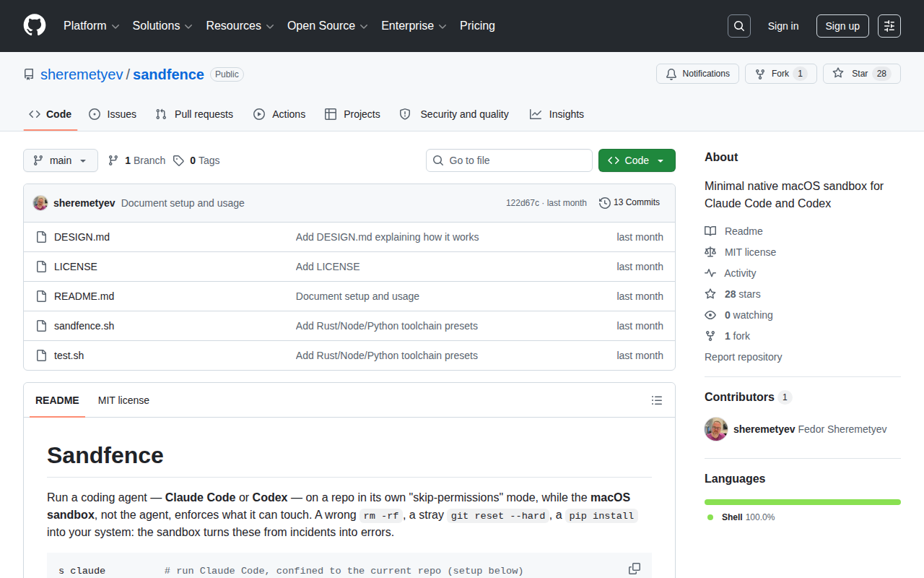Switch to the MIT license tab
This screenshot has width=924, height=578.
click(123, 400)
